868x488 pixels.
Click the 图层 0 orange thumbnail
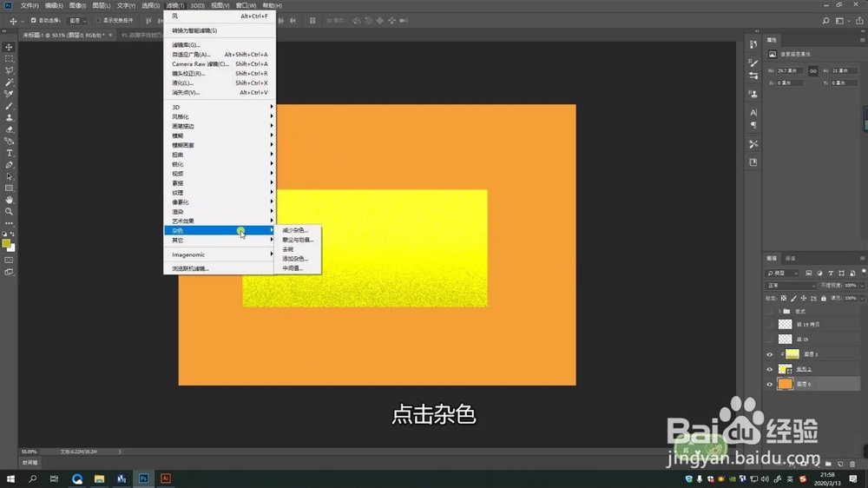click(785, 384)
